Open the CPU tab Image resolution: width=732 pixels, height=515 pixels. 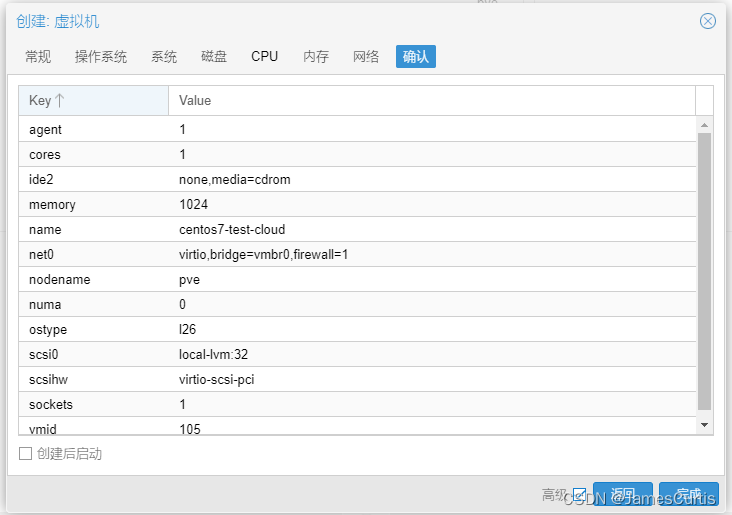(265, 56)
